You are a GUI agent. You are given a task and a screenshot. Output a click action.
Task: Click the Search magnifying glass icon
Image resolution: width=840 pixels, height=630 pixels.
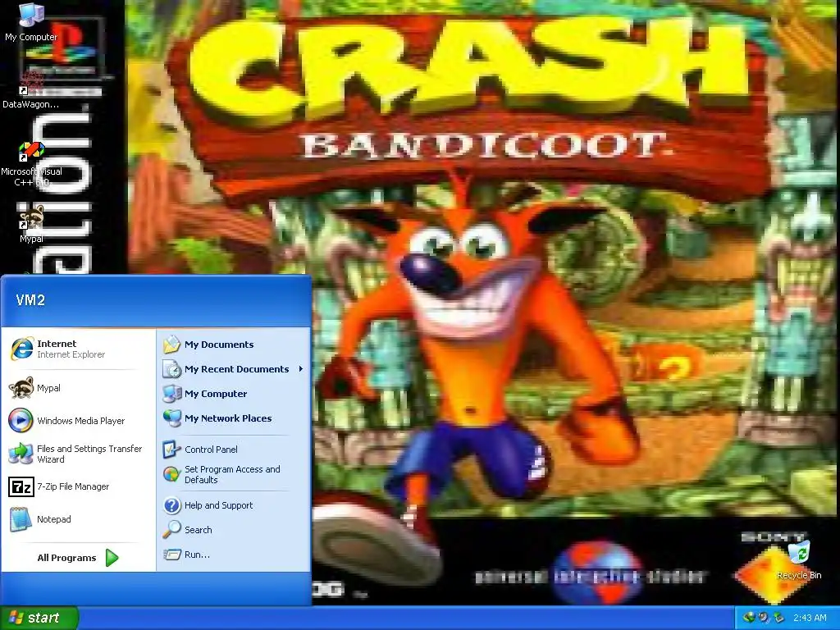pyautogui.click(x=172, y=530)
